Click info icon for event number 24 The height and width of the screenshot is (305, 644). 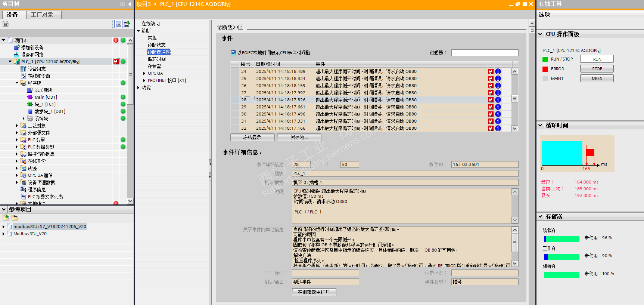pos(498,71)
